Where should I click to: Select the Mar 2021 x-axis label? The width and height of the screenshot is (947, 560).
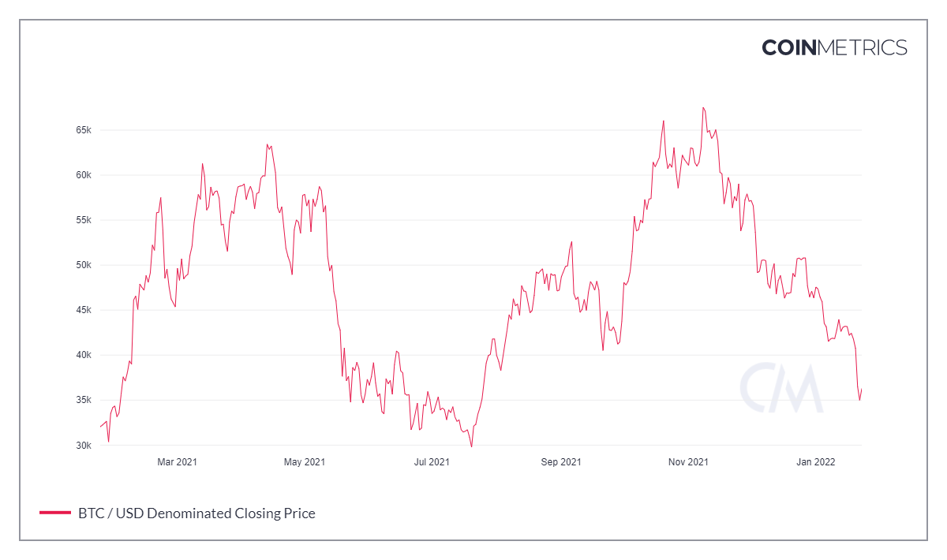click(177, 462)
